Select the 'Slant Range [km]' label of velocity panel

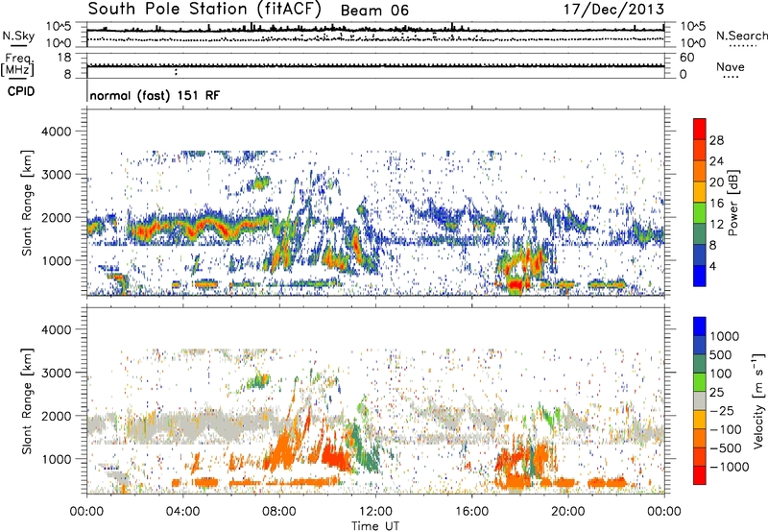coord(27,400)
